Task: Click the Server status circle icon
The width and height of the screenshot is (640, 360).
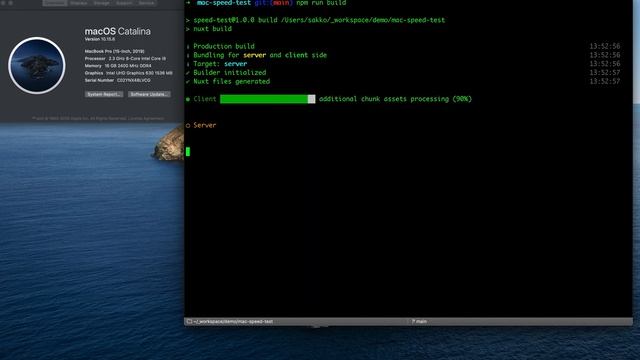Action: coord(188,126)
